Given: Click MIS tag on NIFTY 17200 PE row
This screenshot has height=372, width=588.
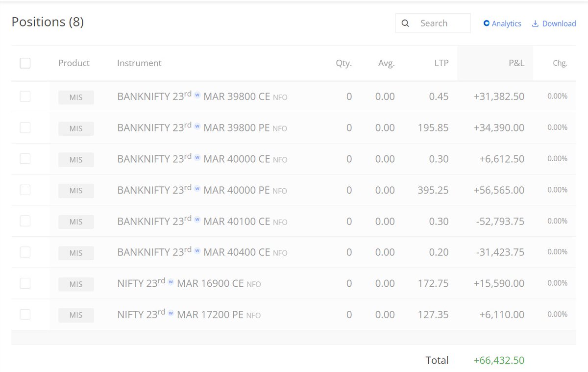Looking at the screenshot, I should (x=76, y=315).
